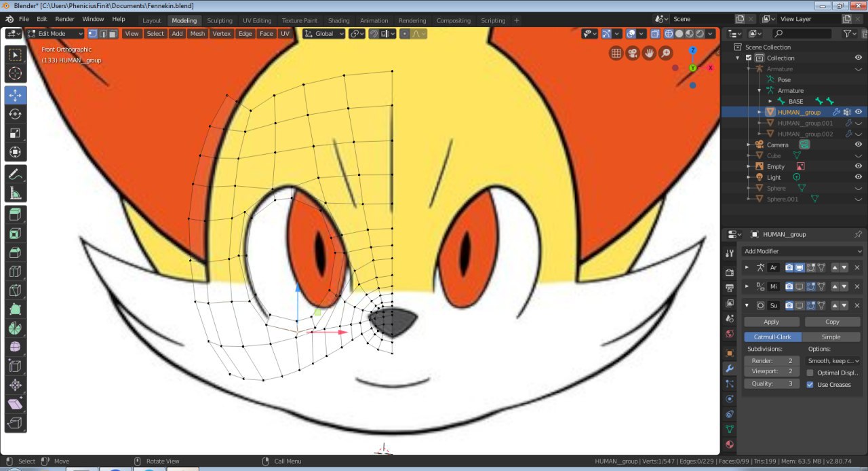
Task: Enable vertex select mode
Action: click(93, 33)
